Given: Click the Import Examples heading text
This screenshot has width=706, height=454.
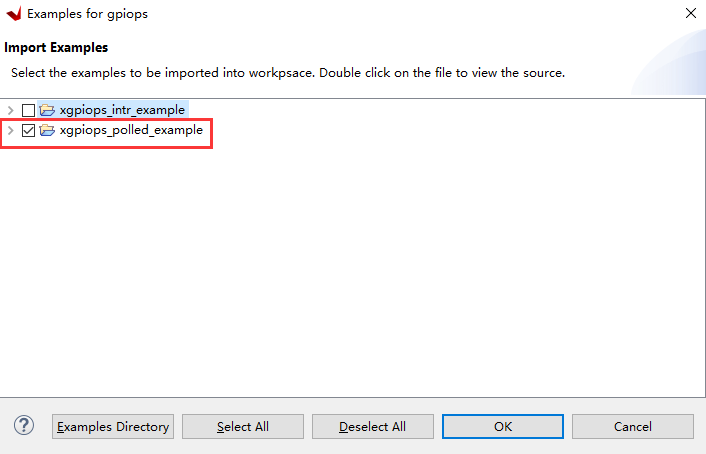Looking at the screenshot, I should click(x=56, y=47).
